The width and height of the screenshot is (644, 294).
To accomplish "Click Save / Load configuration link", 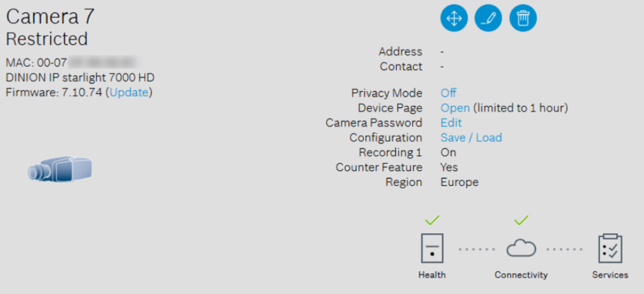I will (x=471, y=138).
